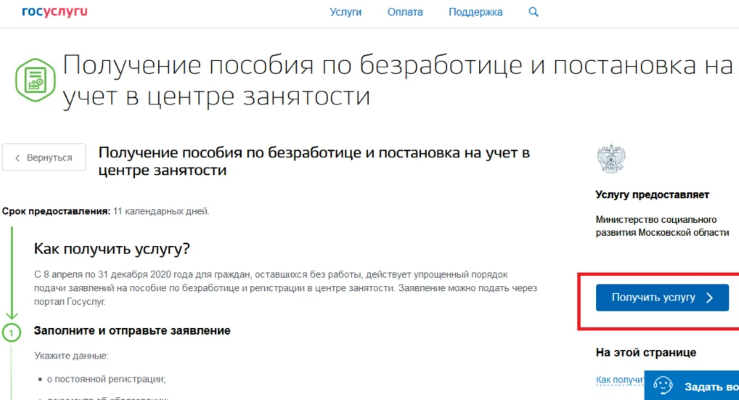Click the step 1 circle marker
The image size is (739, 400).
click(x=11, y=332)
